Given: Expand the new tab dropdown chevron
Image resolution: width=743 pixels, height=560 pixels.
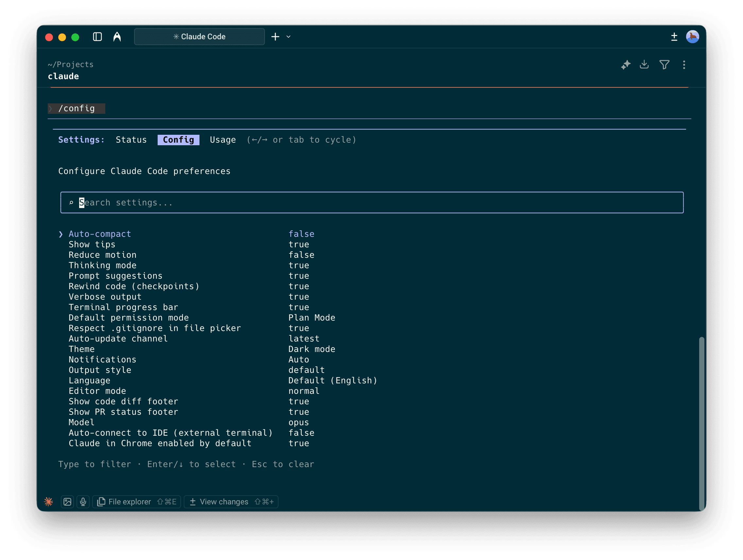Looking at the screenshot, I should 288,37.
